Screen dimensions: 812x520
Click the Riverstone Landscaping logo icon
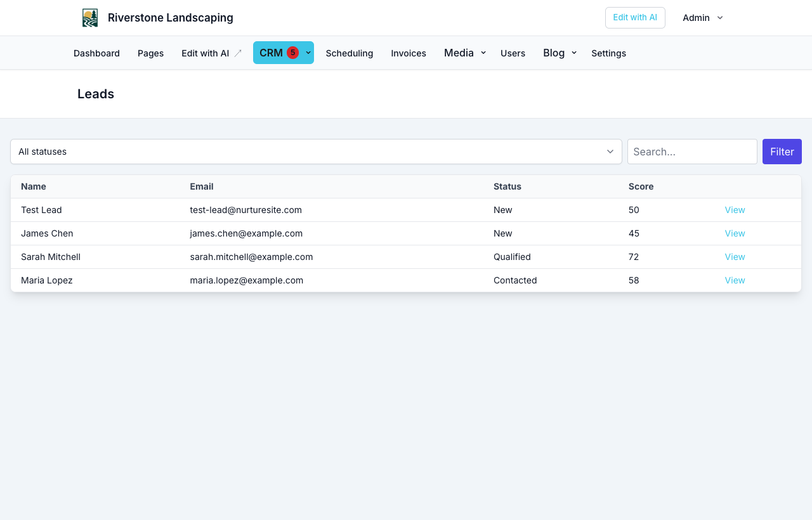click(90, 18)
